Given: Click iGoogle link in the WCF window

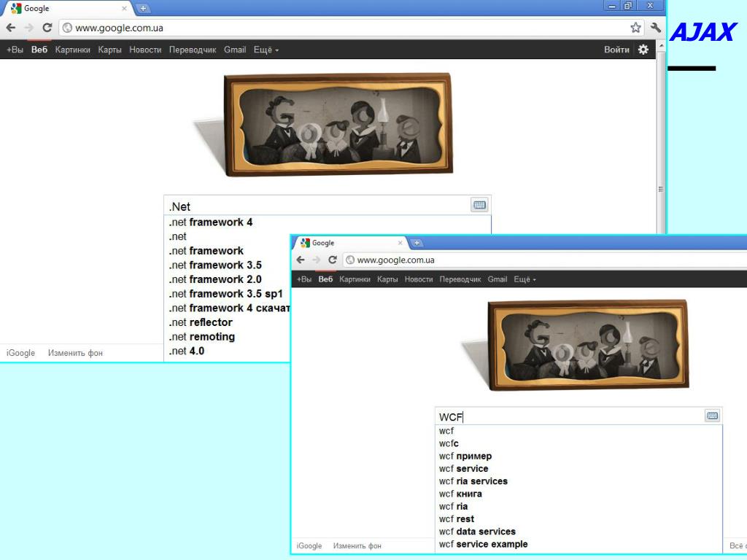Looking at the screenshot, I should tap(309, 545).
